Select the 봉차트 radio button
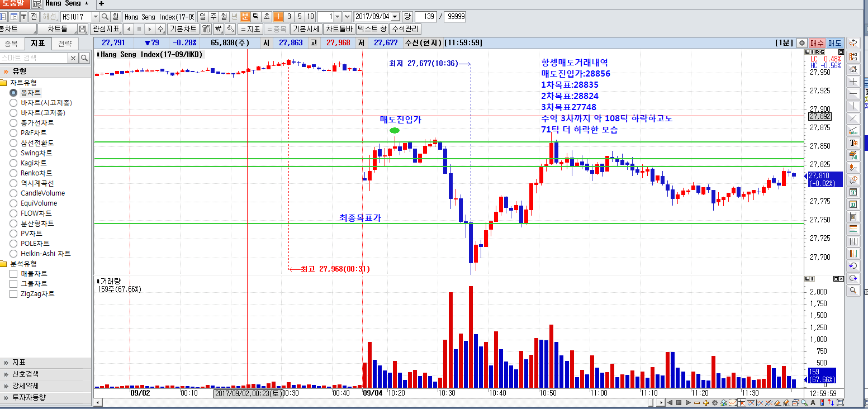Viewport: 868px width, 409px height. click(x=13, y=93)
